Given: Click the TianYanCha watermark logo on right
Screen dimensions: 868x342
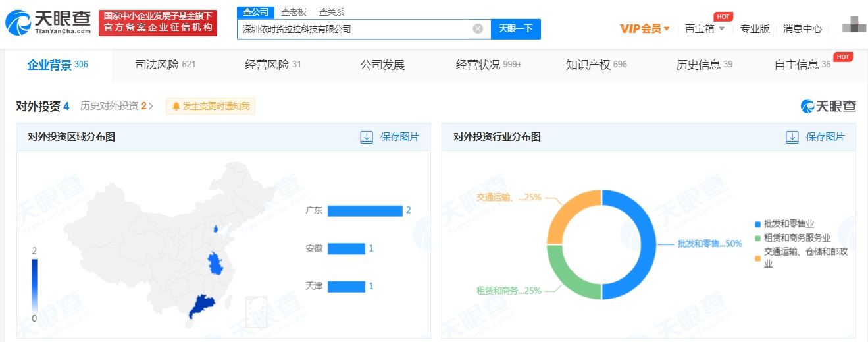Looking at the screenshot, I should coord(828,106).
